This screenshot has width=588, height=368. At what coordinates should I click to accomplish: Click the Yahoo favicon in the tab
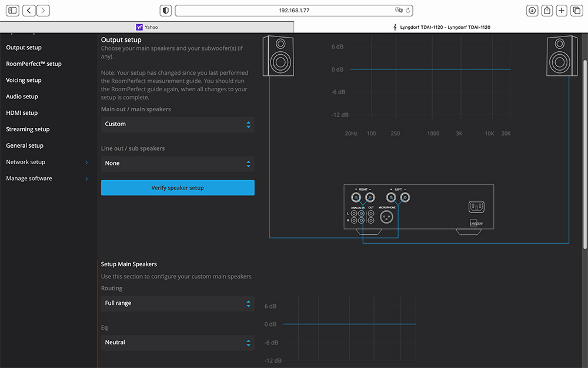(x=139, y=27)
